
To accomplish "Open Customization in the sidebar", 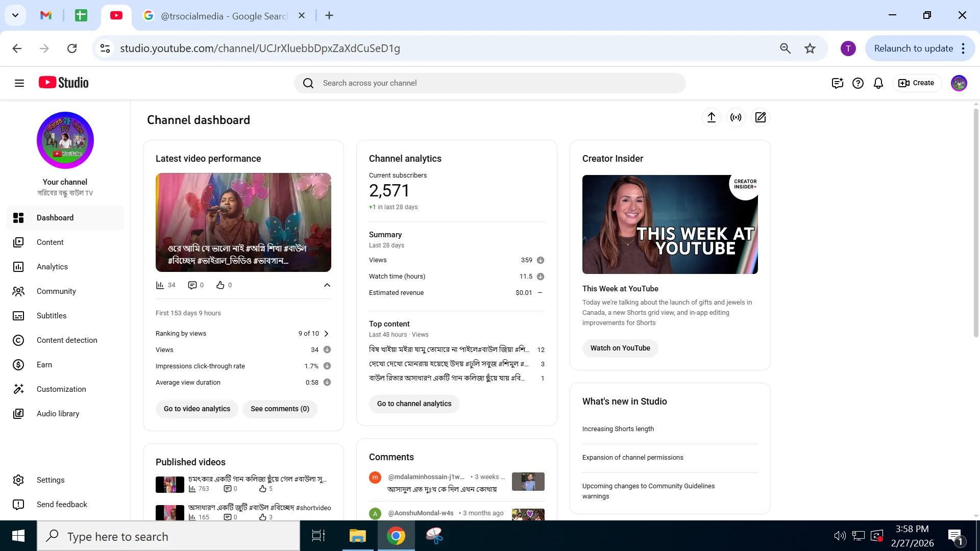I will pos(65,389).
